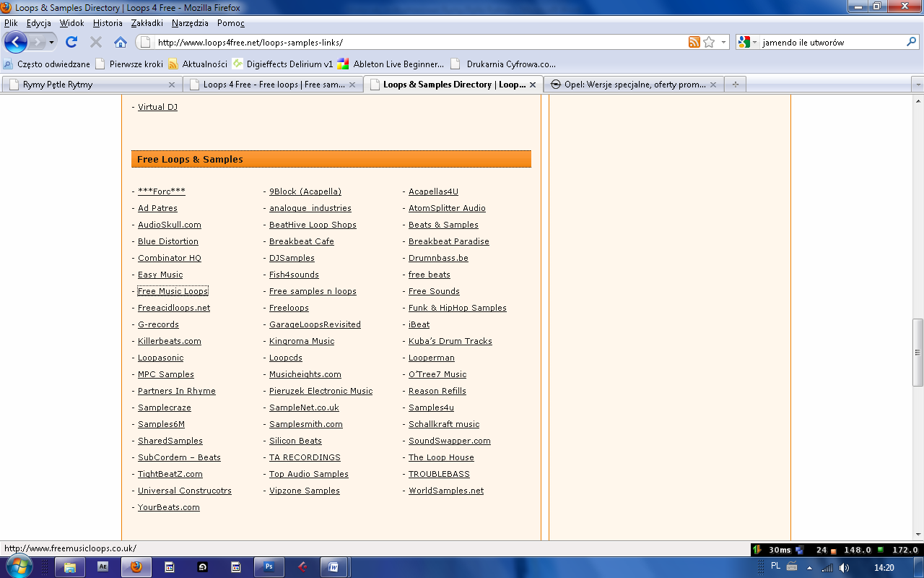Go to the home page icon

point(121,42)
